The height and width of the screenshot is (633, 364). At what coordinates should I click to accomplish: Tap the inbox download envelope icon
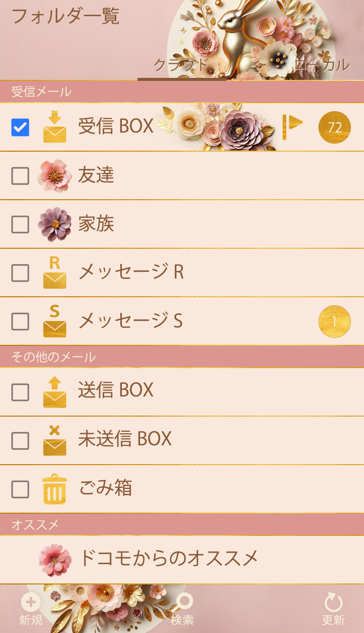pos(55,127)
